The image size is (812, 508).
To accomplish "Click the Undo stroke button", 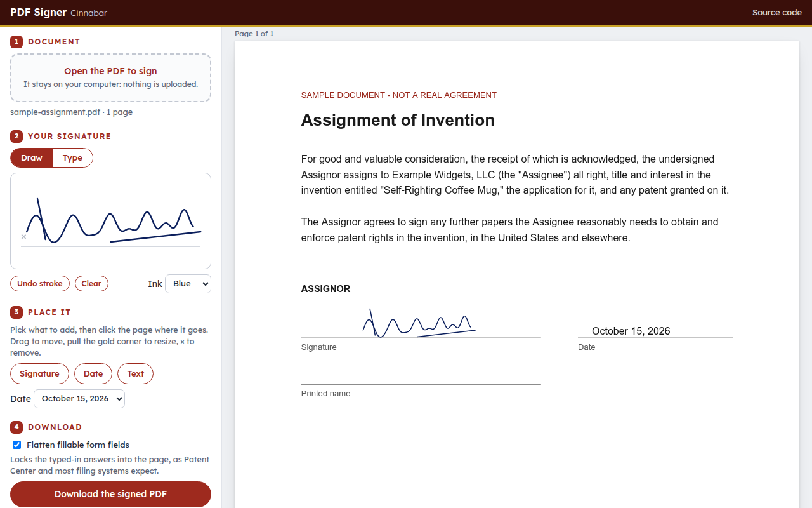I will pos(40,284).
